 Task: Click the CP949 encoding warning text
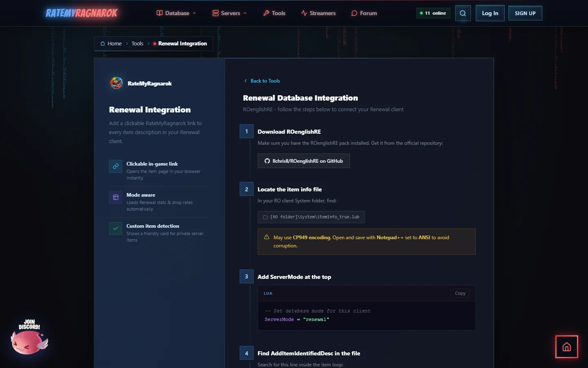(x=361, y=242)
